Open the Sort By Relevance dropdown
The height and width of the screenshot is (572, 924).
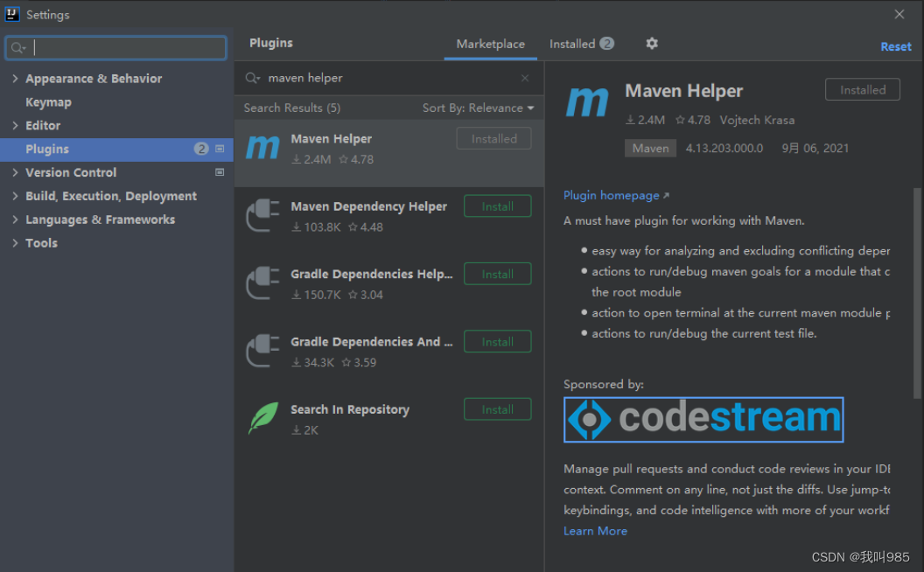pyautogui.click(x=478, y=108)
